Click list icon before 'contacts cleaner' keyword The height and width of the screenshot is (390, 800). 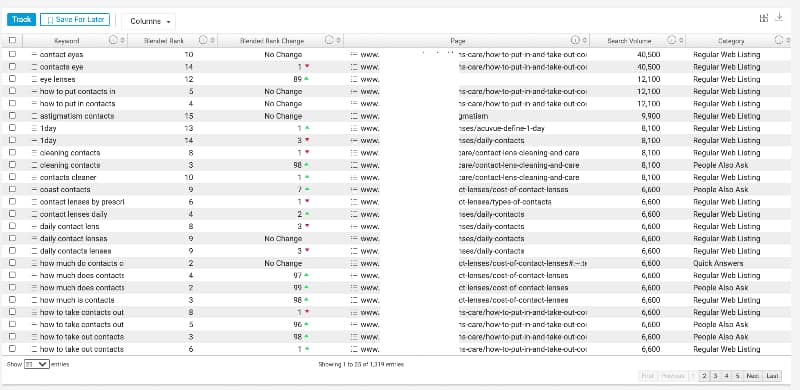click(x=34, y=177)
